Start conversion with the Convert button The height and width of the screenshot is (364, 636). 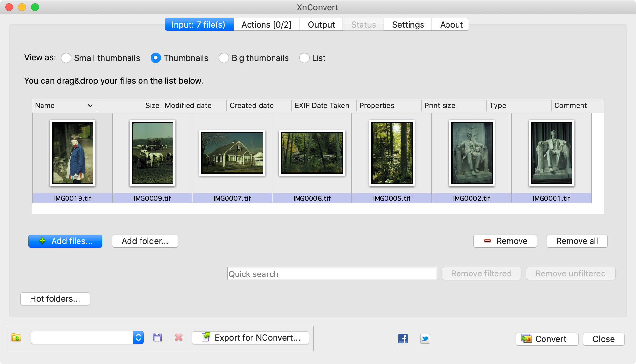point(547,339)
